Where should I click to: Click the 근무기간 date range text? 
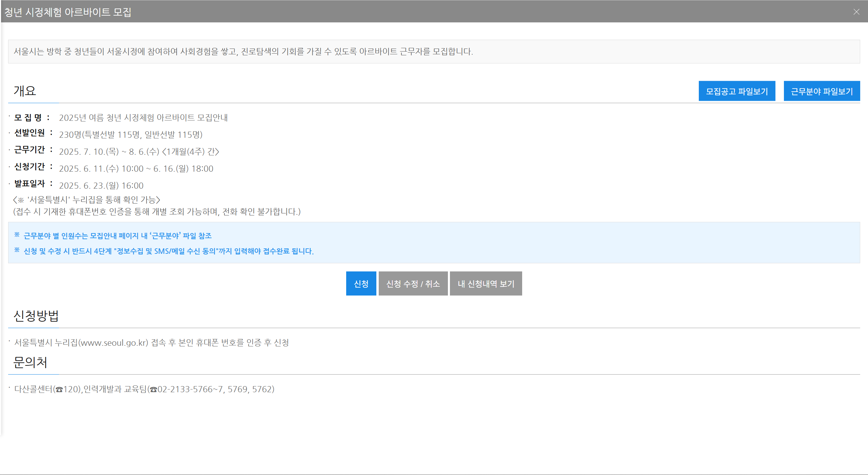click(139, 152)
